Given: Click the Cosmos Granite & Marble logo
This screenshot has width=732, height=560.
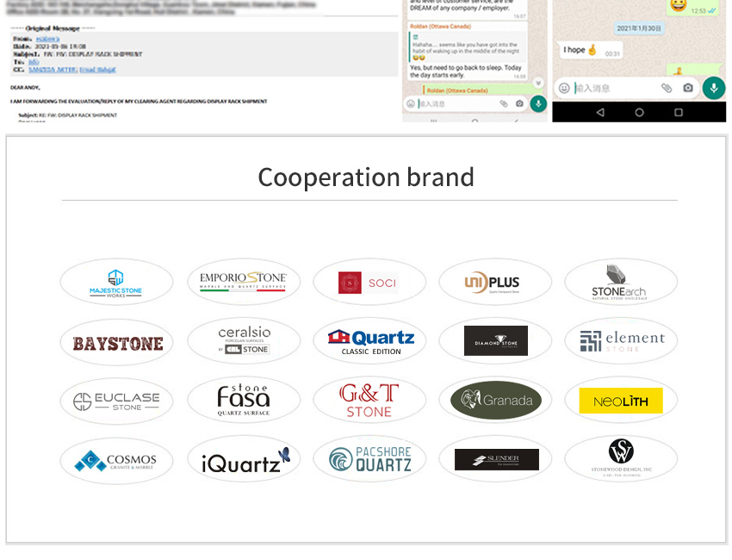Looking at the screenshot, I should 116,461.
